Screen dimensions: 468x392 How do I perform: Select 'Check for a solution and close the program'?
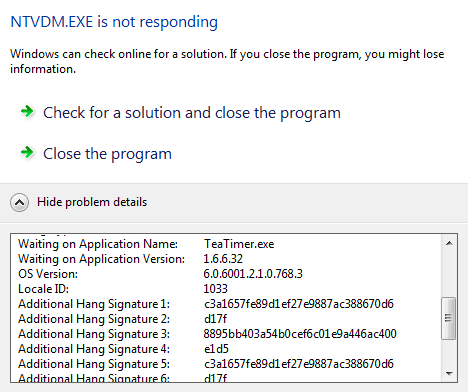(192, 113)
